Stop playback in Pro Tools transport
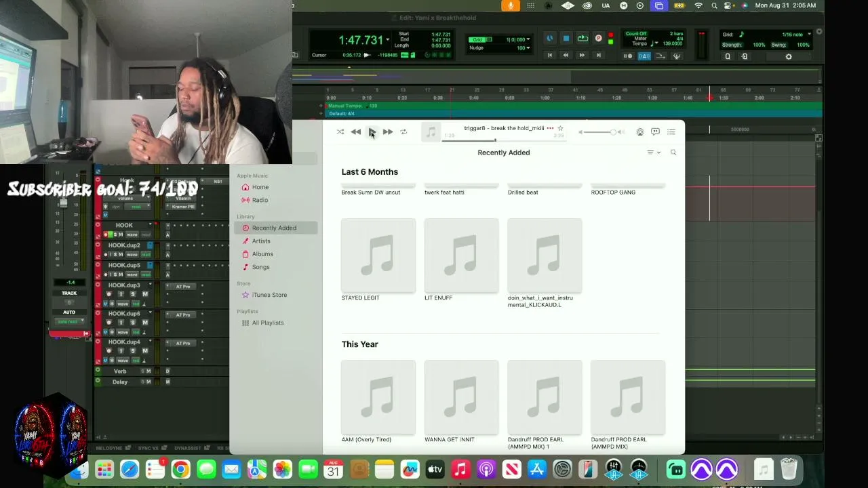This screenshot has height=488, width=868. [x=566, y=39]
